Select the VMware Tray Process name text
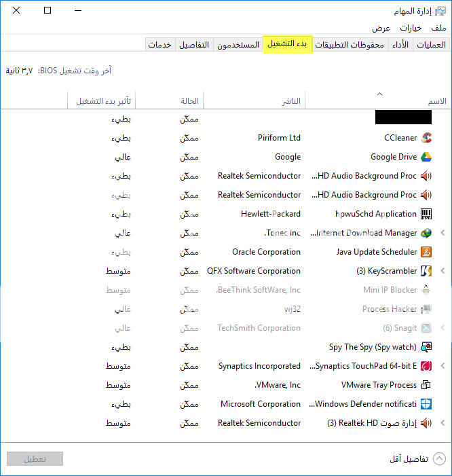This screenshot has height=476, width=452. tap(379, 385)
